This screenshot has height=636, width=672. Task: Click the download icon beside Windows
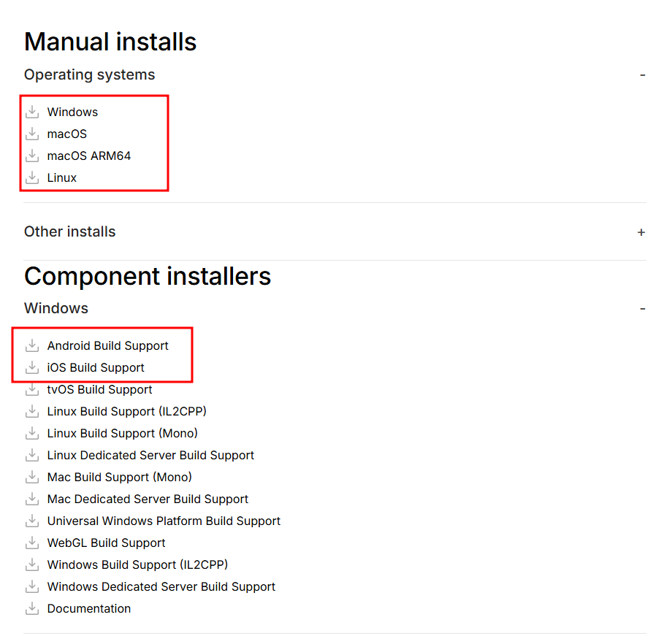click(32, 112)
